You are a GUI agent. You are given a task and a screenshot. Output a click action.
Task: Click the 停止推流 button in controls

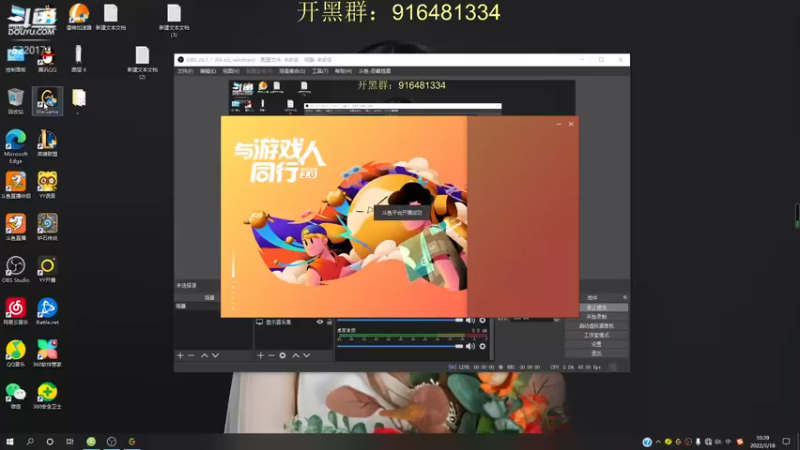coord(596,308)
